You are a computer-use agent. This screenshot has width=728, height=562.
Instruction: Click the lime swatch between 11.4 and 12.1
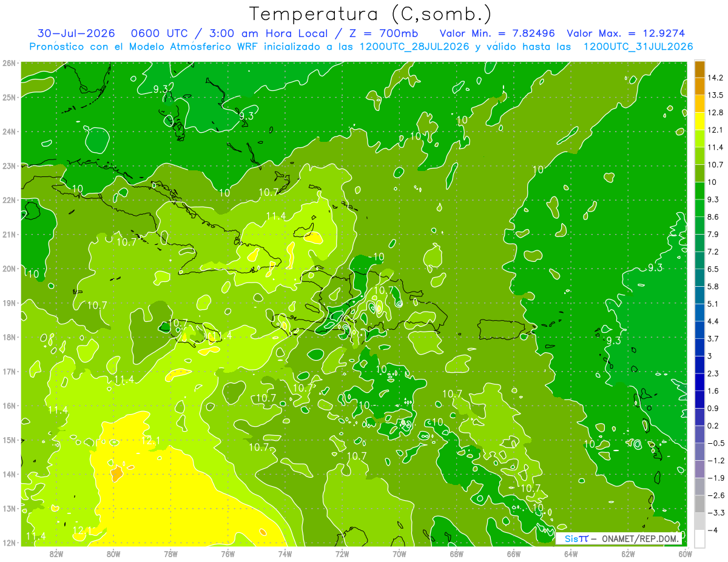(x=699, y=138)
